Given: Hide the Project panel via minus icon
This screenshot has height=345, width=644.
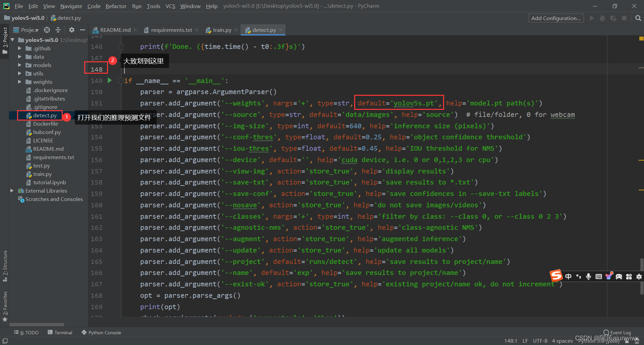Looking at the screenshot, I should (82, 30).
